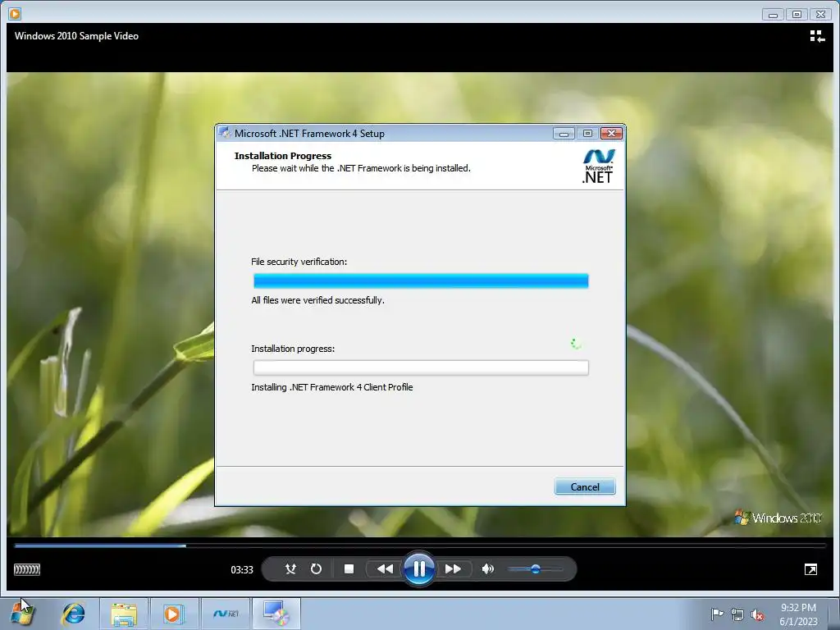The height and width of the screenshot is (630, 840).
Task: Pause the video playback
Action: [419, 568]
